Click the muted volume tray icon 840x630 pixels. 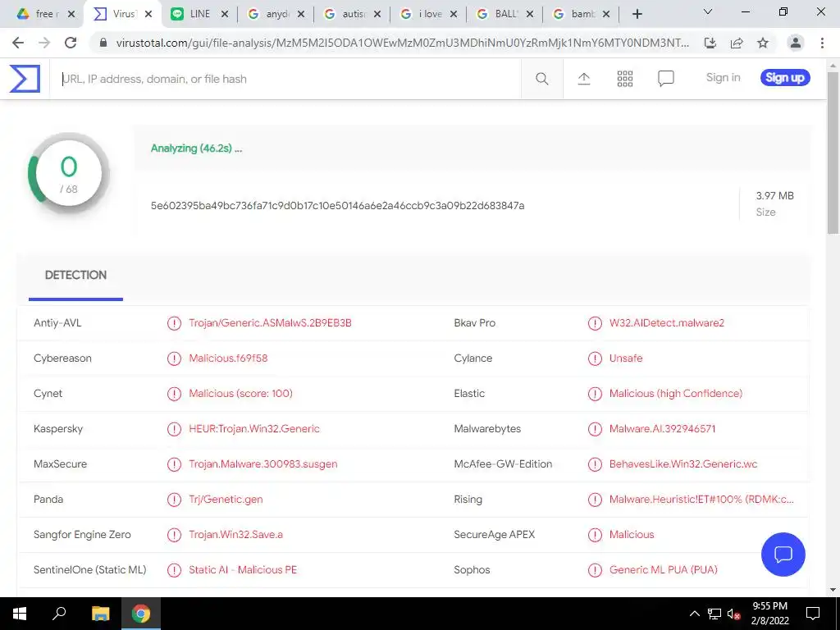734,614
